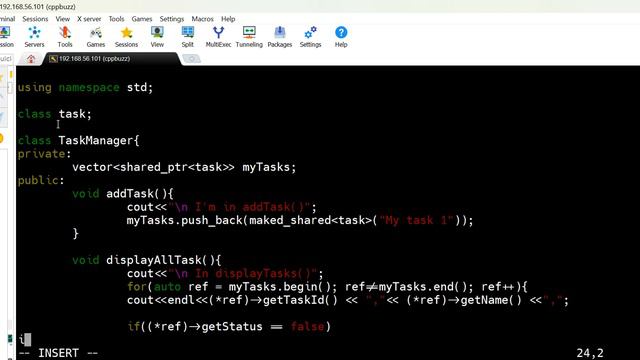Click the Split toolbar icon

[188, 37]
